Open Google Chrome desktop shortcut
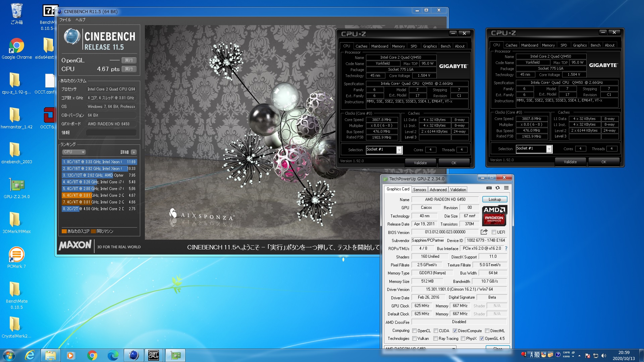Viewport: 644px width, 362px height. 17,49
